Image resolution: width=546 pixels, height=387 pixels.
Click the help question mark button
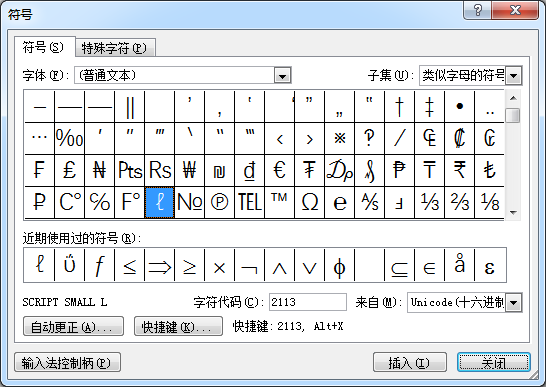pyautogui.click(x=478, y=10)
